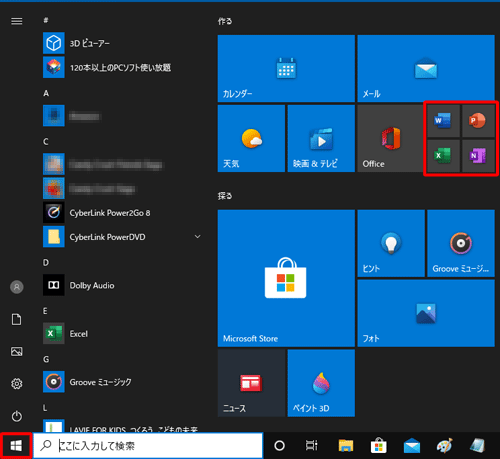Open Task View on the taskbar
The image size is (500, 459).
[x=312, y=446]
